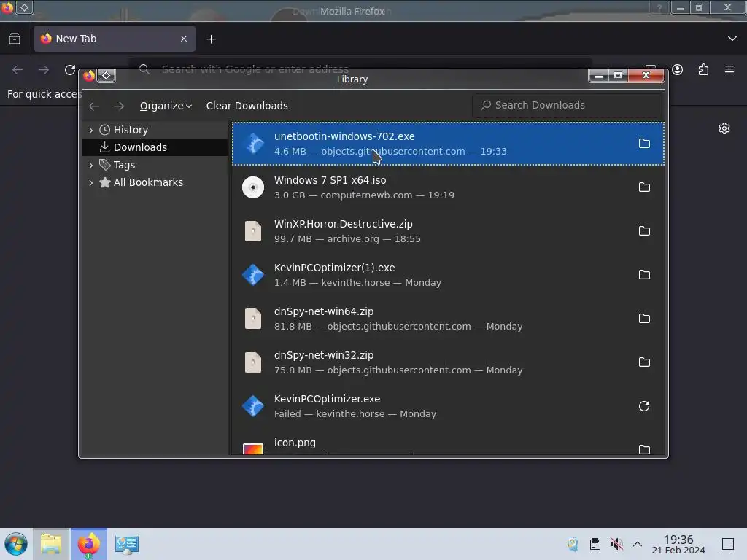Select Tags in Library sidebar
Viewport: 747px width, 560px height.
pos(155,165)
